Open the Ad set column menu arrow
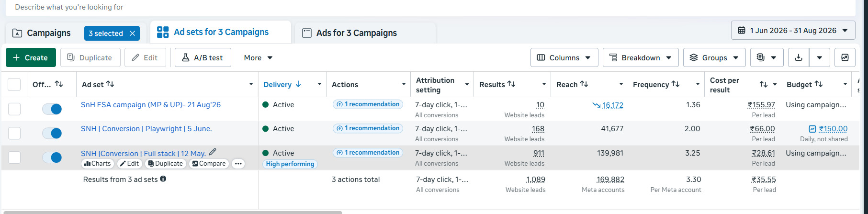 [251, 84]
